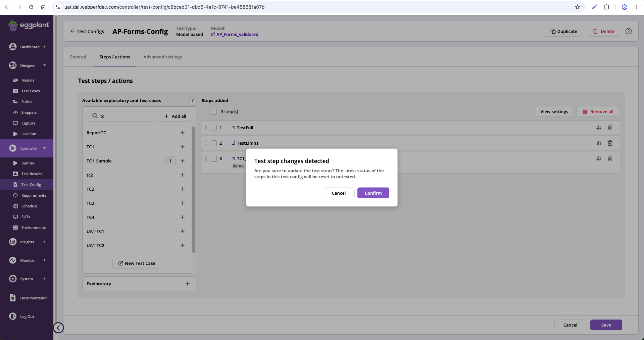The image size is (644, 340).
Task: Click the Duplicate button
Action: 564,31
